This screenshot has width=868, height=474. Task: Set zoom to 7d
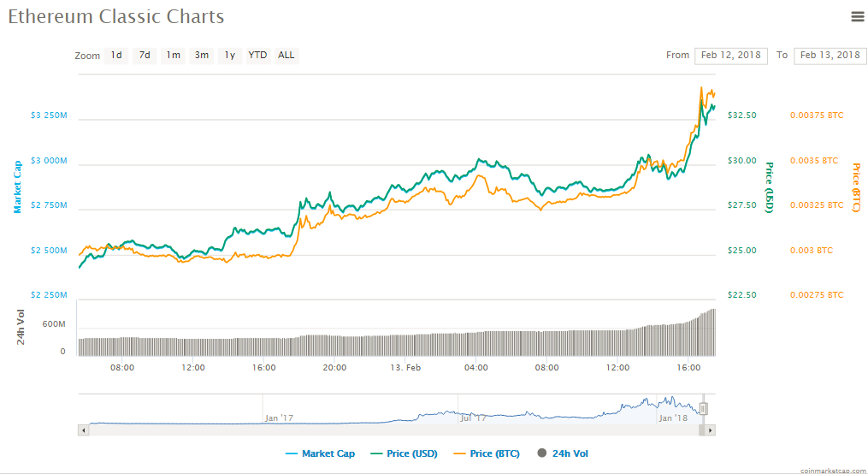pyautogui.click(x=145, y=56)
